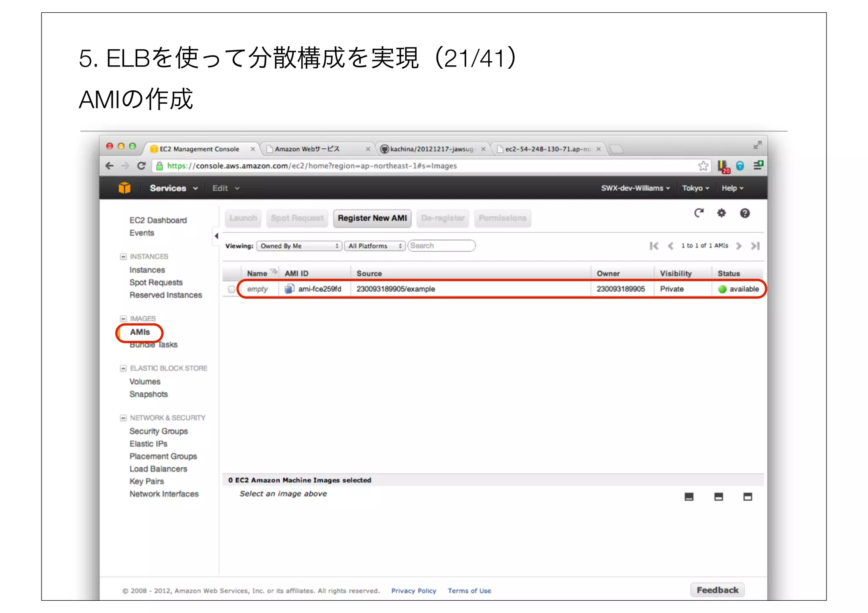This screenshot has width=868, height=613.
Task: Open the All Platforms dropdown
Action: click(375, 246)
